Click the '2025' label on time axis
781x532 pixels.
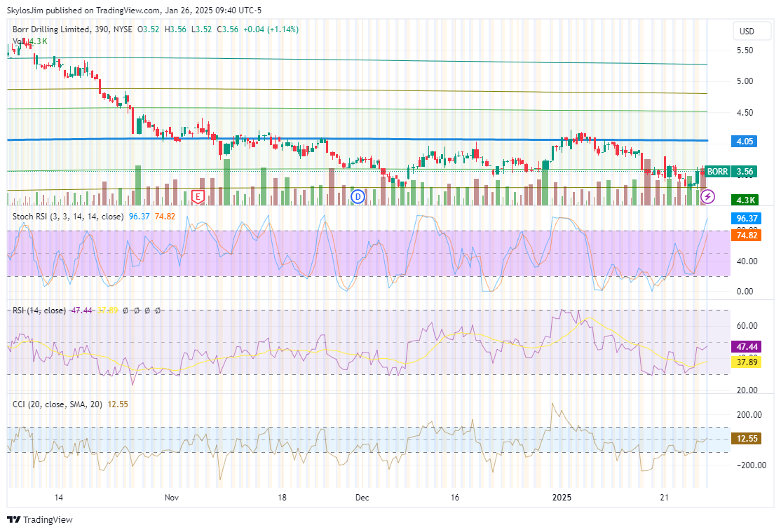tap(562, 498)
